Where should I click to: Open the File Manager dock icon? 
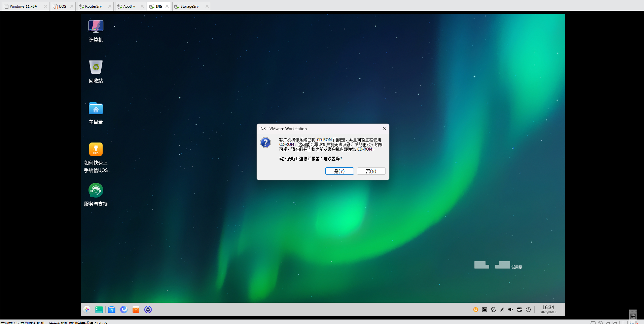tap(111, 310)
